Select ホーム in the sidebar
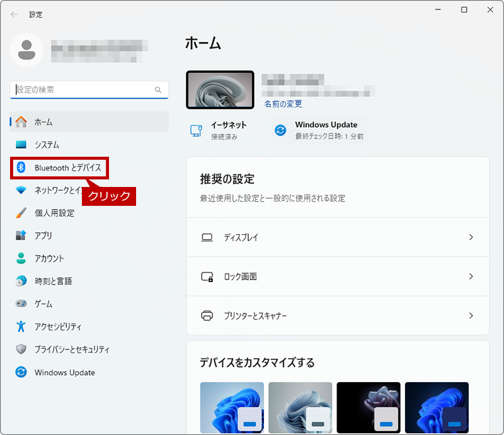Viewport: 504px width, 435px height. click(89, 121)
